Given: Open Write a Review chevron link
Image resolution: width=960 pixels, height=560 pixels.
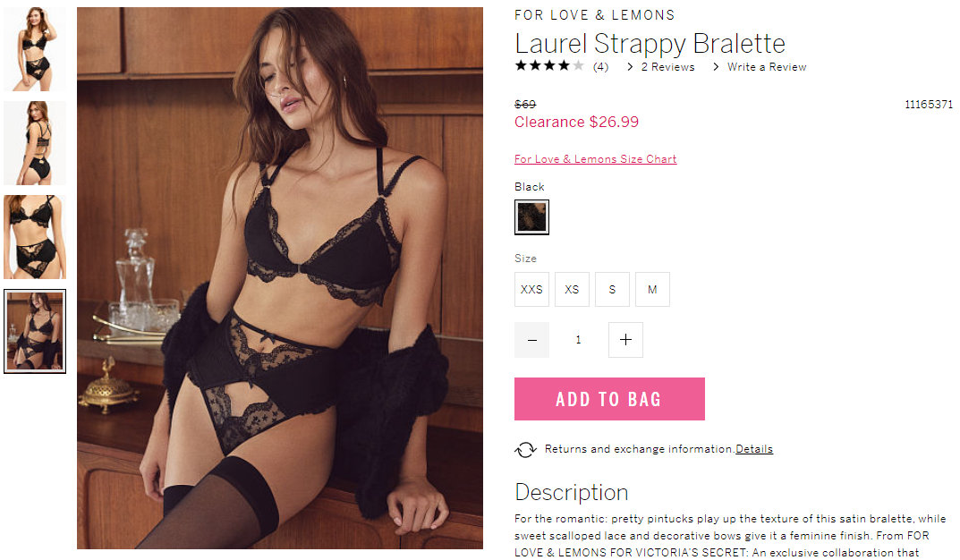Looking at the screenshot, I should [760, 67].
